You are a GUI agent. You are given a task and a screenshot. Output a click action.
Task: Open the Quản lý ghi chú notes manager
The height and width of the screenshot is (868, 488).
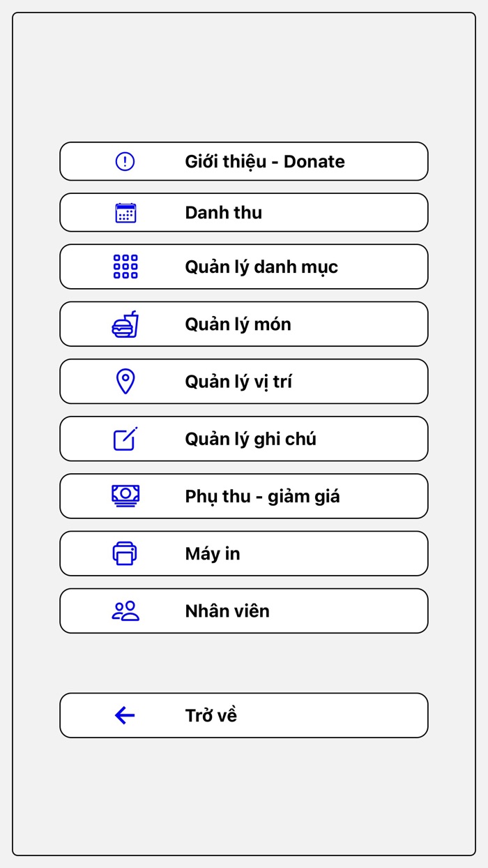tap(244, 438)
